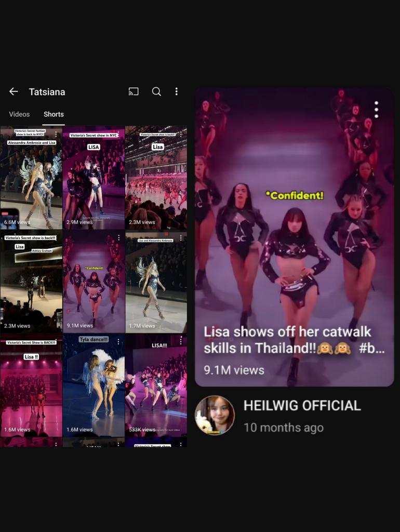Click the Tatsiana channel title text
The image size is (400, 532).
[x=47, y=92]
